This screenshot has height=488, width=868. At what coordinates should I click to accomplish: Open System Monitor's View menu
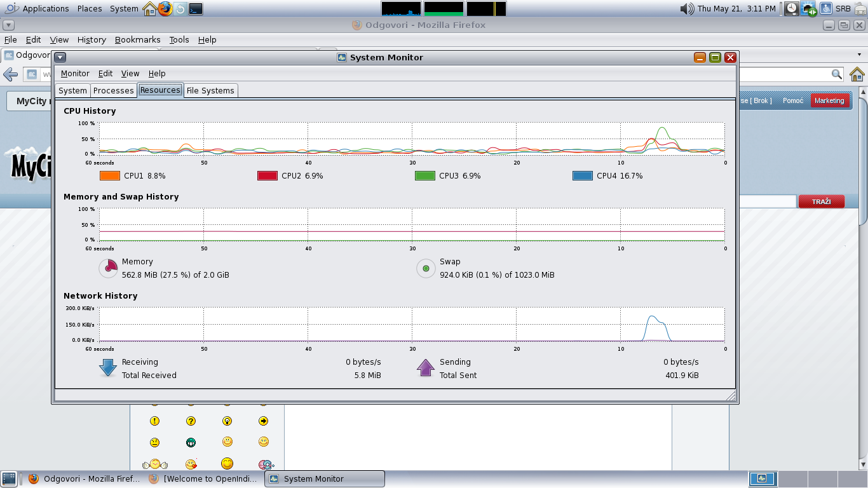[x=130, y=74]
